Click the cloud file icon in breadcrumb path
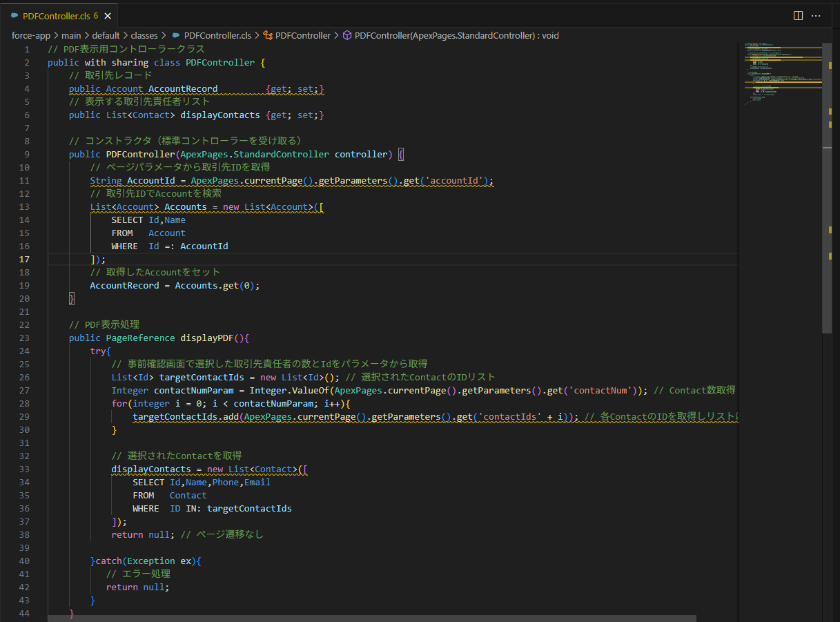 (x=176, y=35)
